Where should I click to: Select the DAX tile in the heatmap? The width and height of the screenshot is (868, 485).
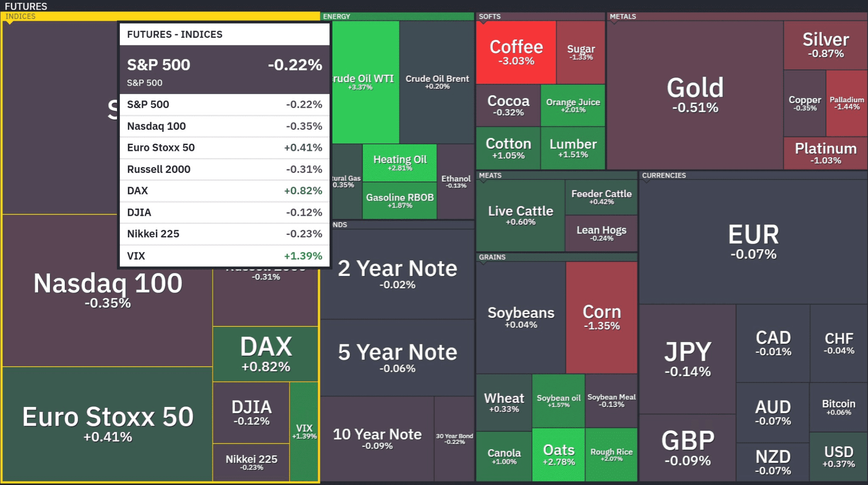click(266, 354)
